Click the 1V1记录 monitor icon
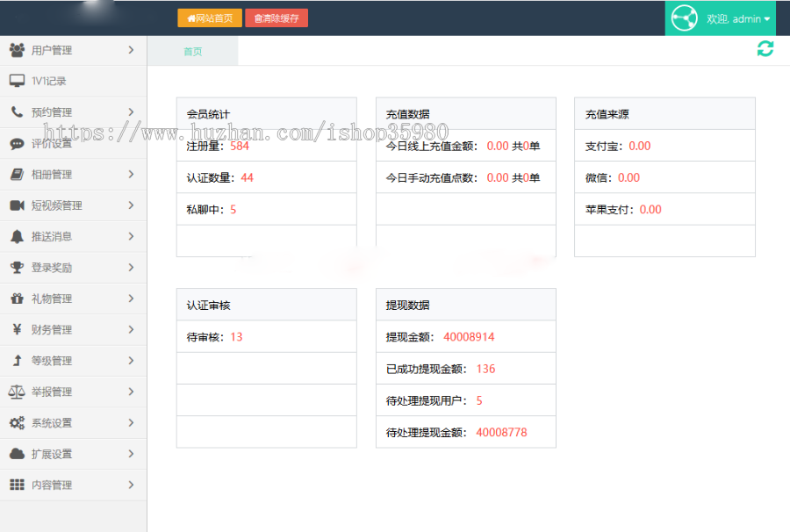 coord(18,81)
